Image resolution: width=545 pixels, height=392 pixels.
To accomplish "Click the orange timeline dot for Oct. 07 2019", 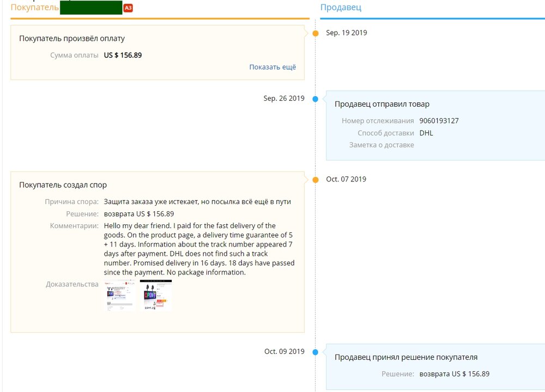I will click(x=315, y=180).
